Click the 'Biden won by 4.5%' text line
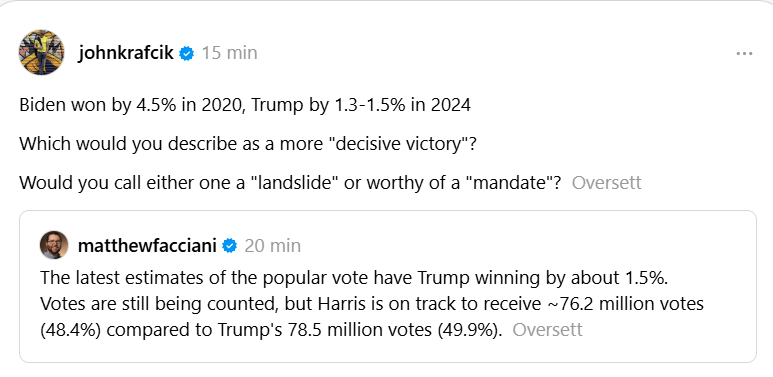The height and width of the screenshot is (377, 773). pos(245,105)
